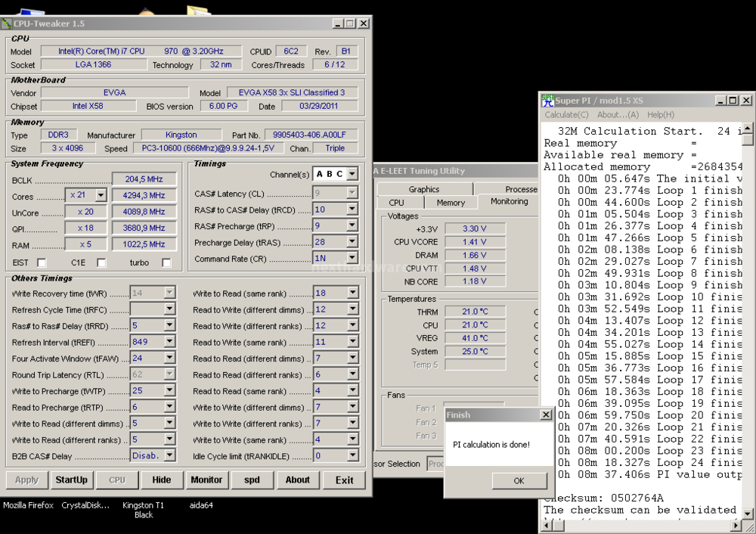The height and width of the screenshot is (534, 756).
Task: Click OK in the Finish dialog
Action: pyautogui.click(x=519, y=480)
